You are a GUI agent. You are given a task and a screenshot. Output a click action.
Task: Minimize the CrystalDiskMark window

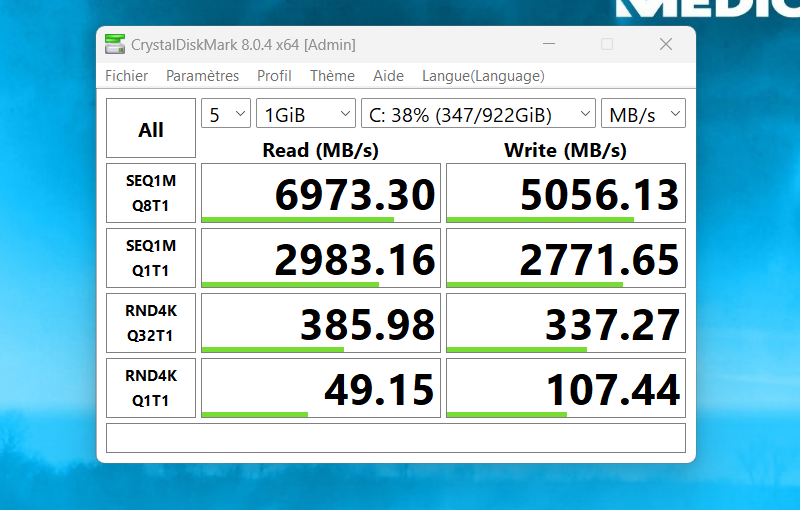(549, 45)
